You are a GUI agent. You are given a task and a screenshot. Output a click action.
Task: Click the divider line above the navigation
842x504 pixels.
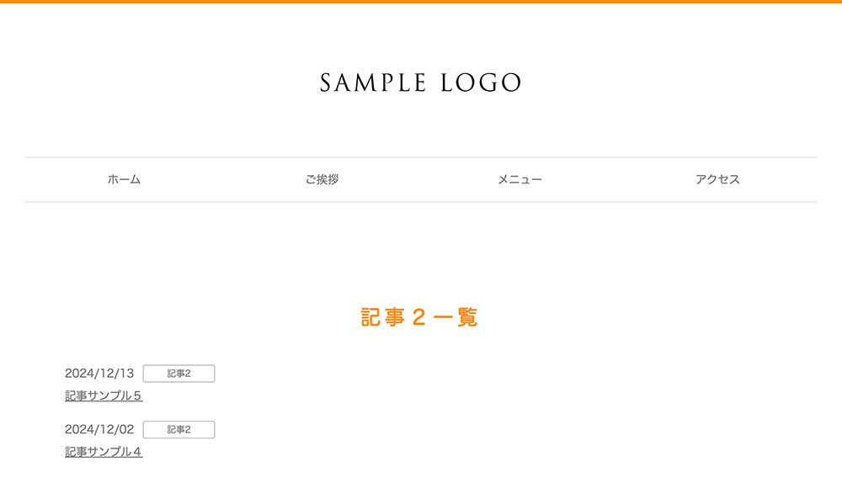tap(421, 157)
